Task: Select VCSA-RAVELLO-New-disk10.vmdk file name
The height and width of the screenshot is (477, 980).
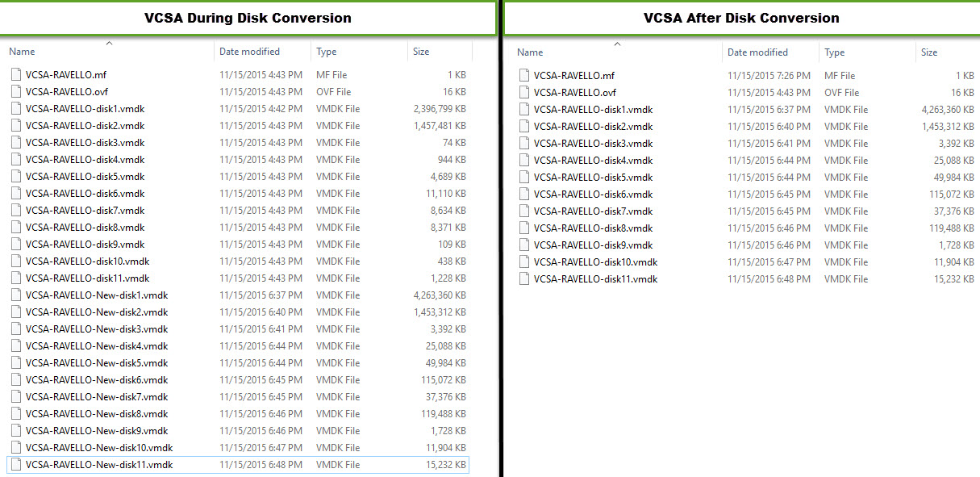Action: coord(98,448)
